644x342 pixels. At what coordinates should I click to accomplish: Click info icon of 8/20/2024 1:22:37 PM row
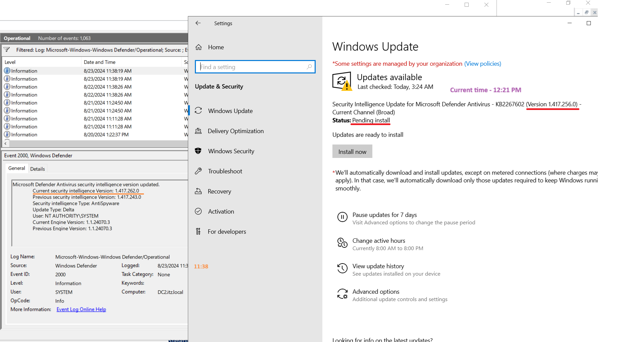(7, 134)
